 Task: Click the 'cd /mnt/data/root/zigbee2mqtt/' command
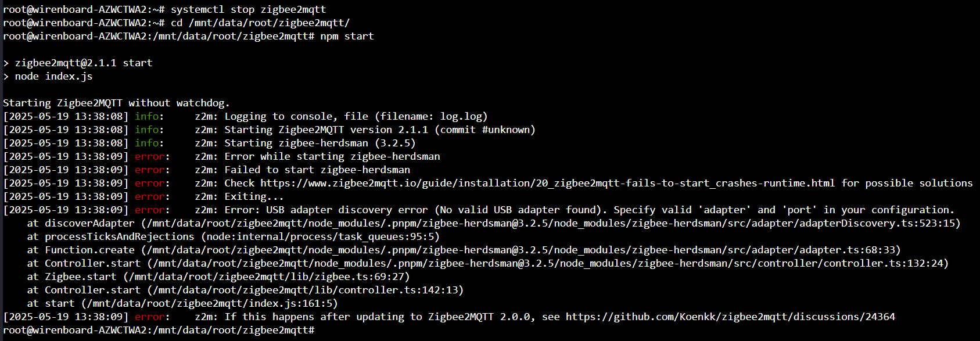tap(260, 23)
